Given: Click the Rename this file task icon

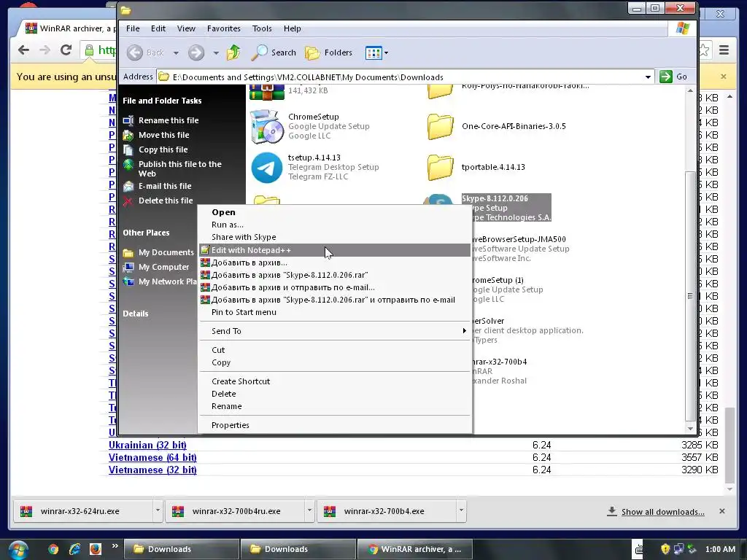Looking at the screenshot, I should coord(128,120).
